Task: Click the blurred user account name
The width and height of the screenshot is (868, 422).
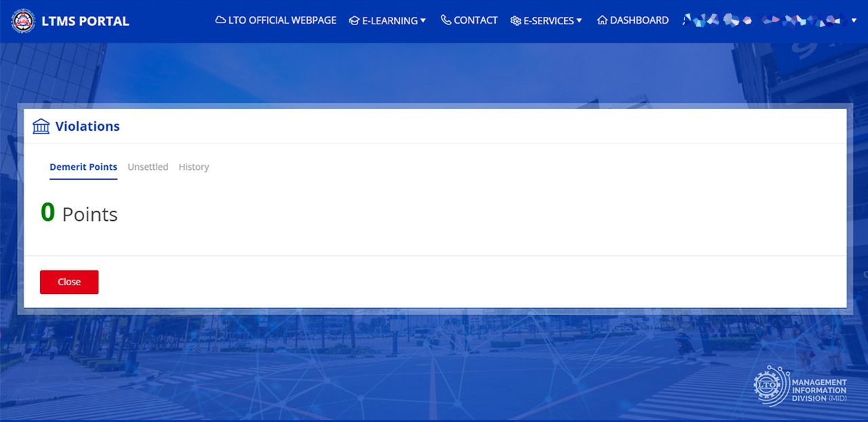Action: 762,20
